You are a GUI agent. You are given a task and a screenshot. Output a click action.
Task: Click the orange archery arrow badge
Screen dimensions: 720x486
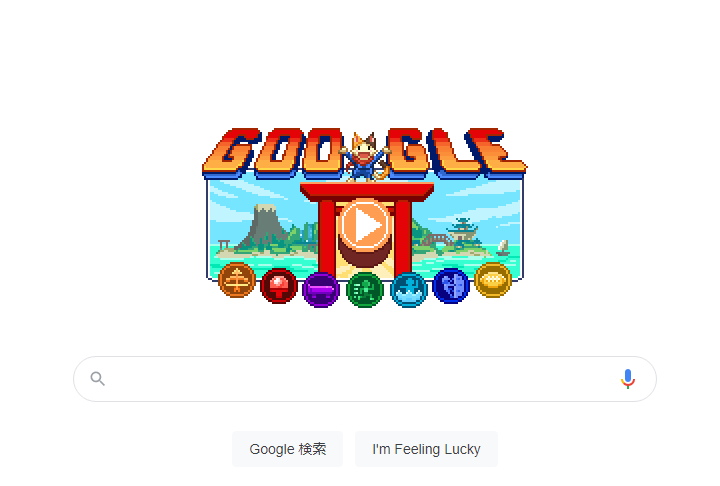(237, 280)
